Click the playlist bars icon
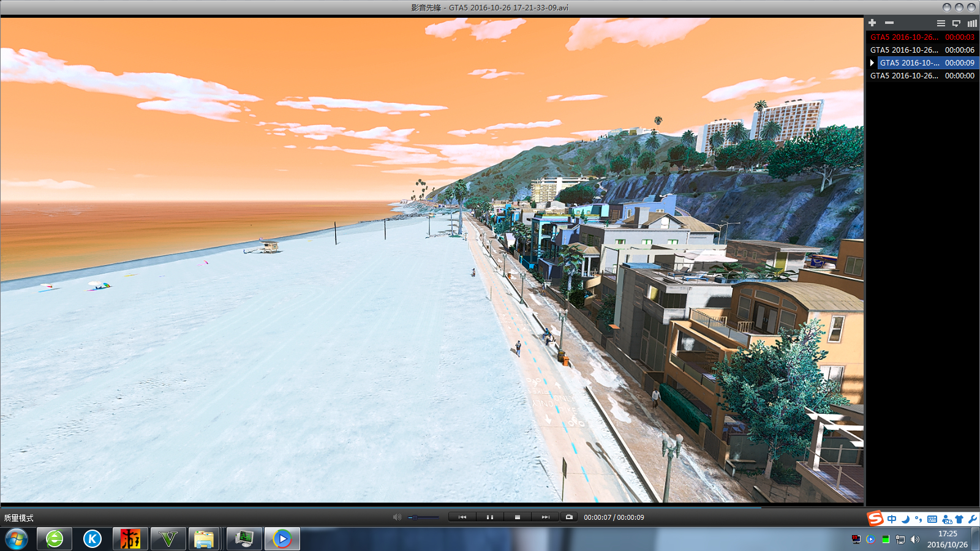Screen dimensions: 980x551 tap(972, 23)
